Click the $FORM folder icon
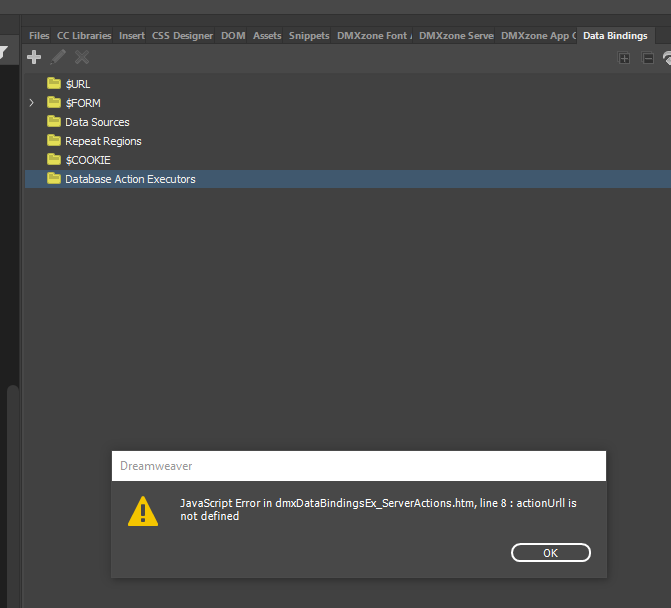This screenshot has width=671, height=608. click(x=54, y=102)
